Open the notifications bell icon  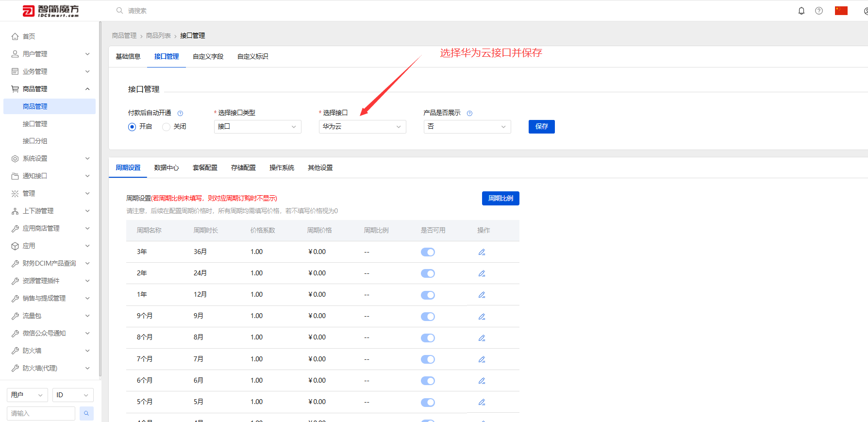(801, 11)
